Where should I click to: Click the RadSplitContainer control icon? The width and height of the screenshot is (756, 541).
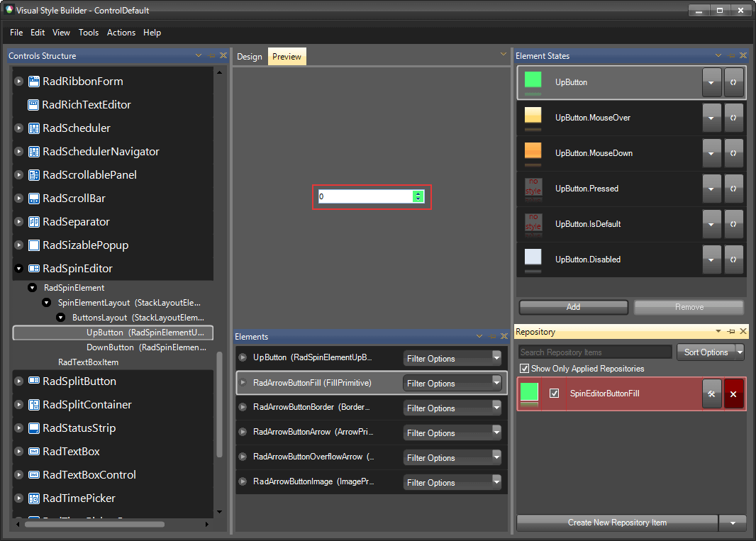pos(34,405)
